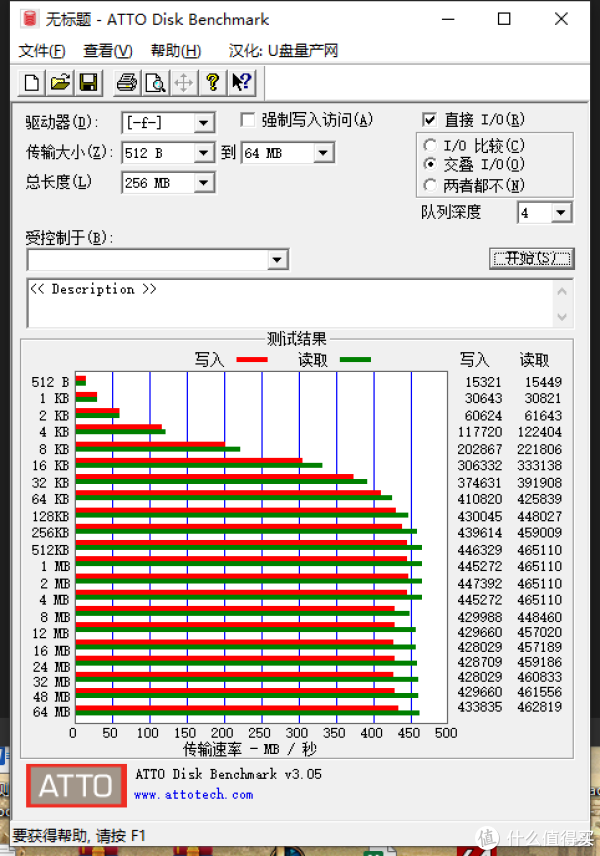The height and width of the screenshot is (856, 600).
Task: Click the status bar help text
Action: (x=79, y=836)
